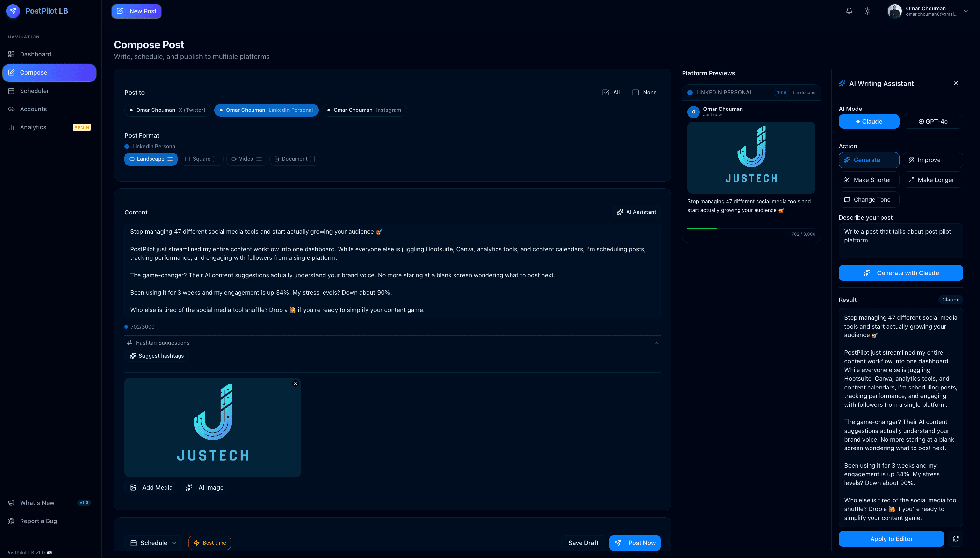Open user account menu chevron

pyautogui.click(x=965, y=11)
